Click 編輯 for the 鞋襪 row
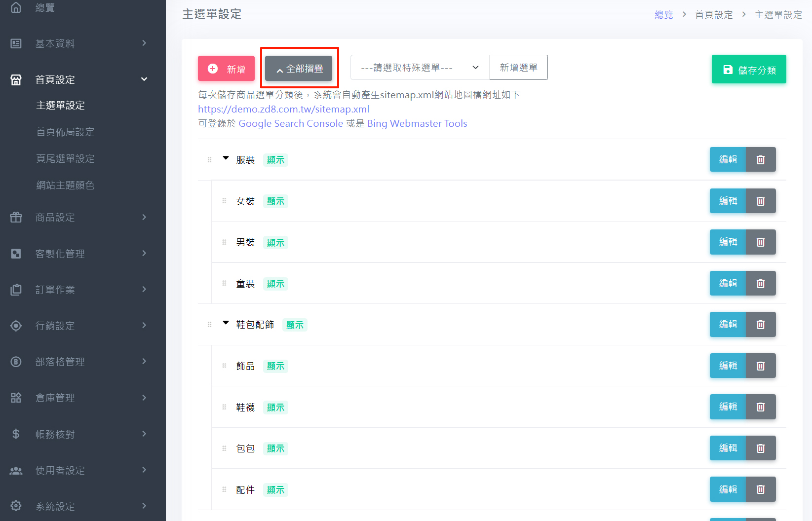The height and width of the screenshot is (521, 812). [x=728, y=407]
